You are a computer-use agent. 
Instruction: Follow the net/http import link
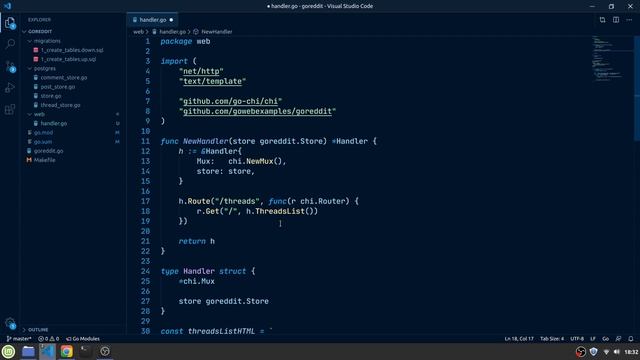click(x=201, y=71)
